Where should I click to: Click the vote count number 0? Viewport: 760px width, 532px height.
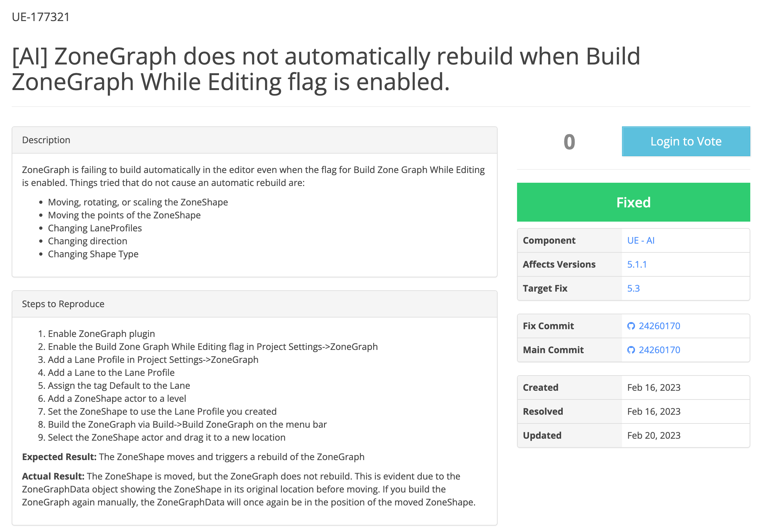(x=569, y=142)
